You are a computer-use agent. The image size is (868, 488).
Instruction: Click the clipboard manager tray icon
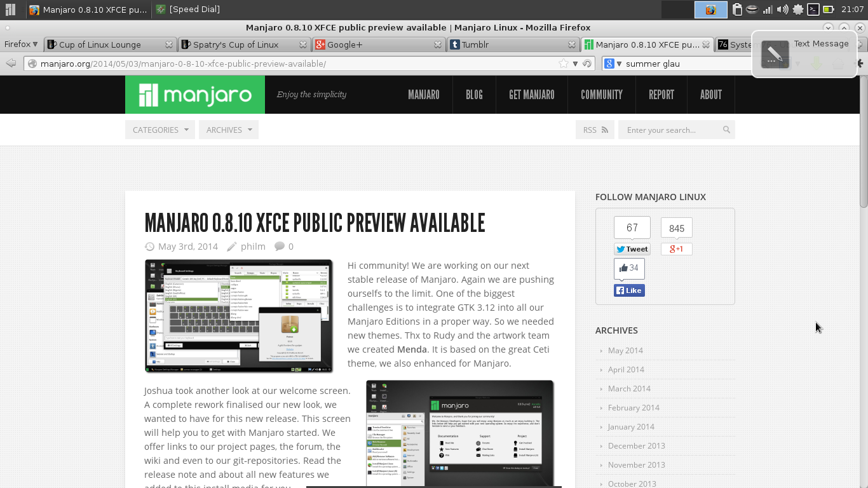pos(737,10)
